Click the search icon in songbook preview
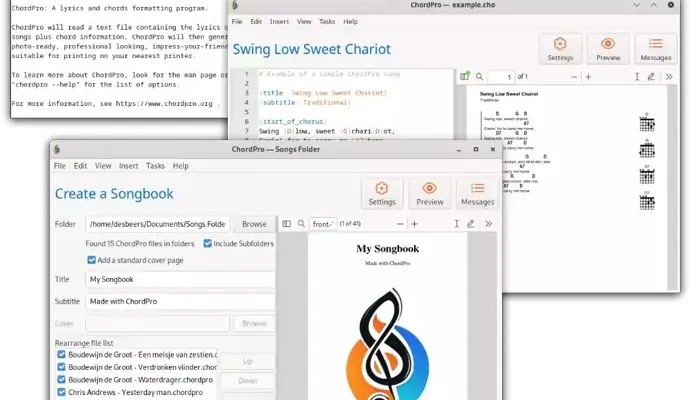 pos(301,224)
